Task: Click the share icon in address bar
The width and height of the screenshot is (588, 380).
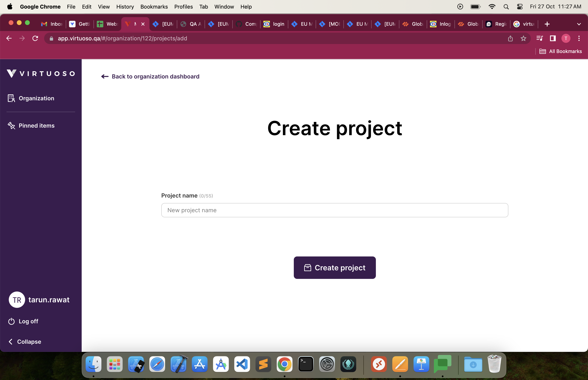Action: pyautogui.click(x=510, y=38)
